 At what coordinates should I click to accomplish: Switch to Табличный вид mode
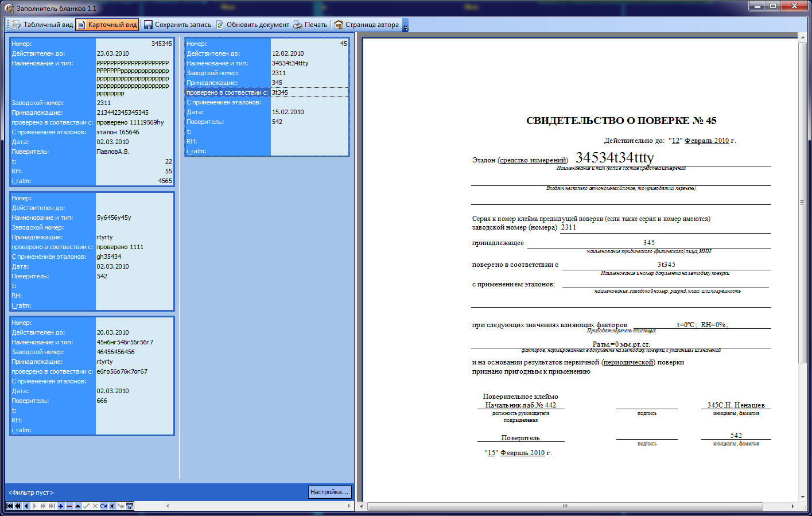pos(42,25)
